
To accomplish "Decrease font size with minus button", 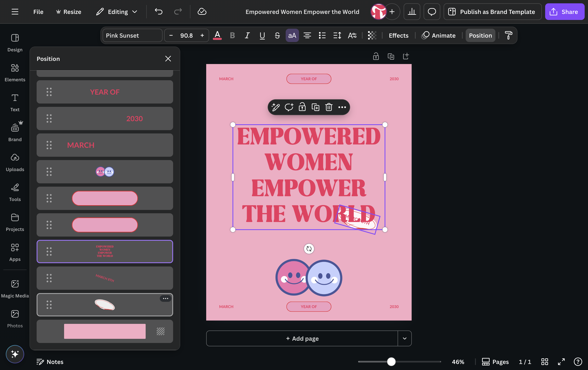I will (x=171, y=35).
